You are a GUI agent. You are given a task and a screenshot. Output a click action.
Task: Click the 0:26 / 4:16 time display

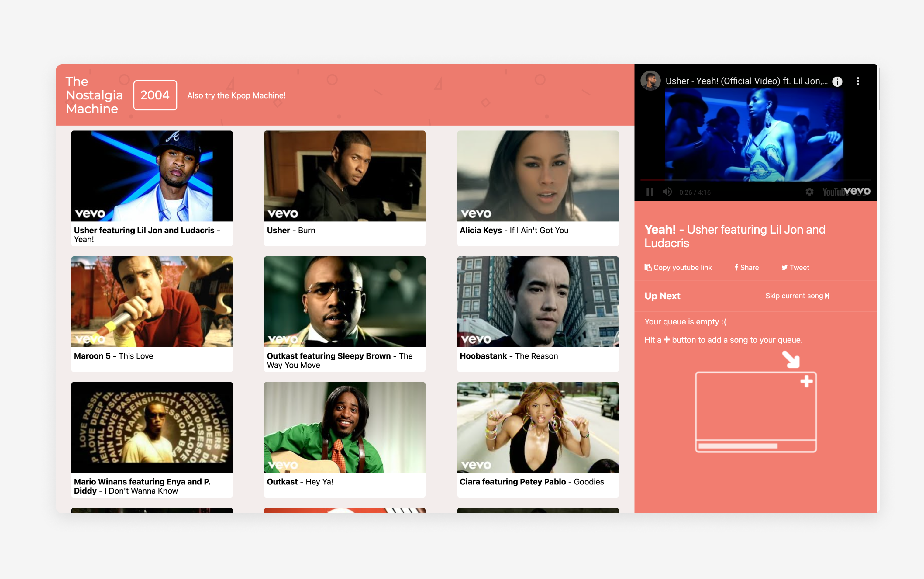tap(695, 192)
